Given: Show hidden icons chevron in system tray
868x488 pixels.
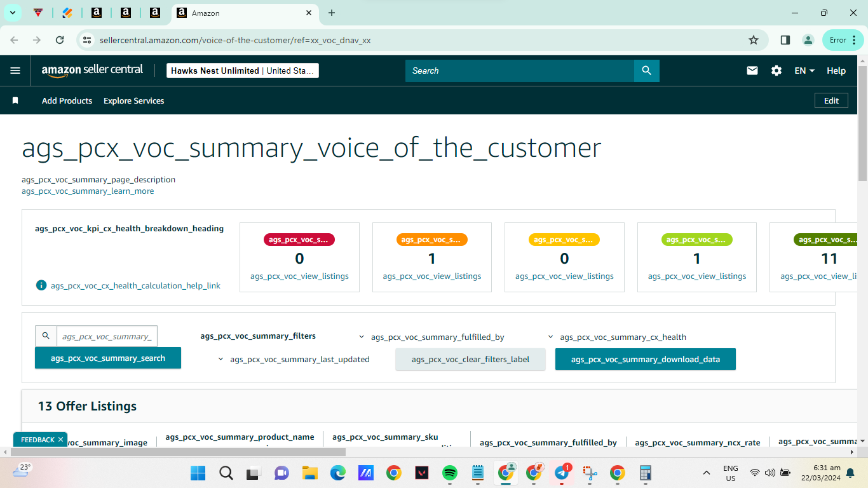Looking at the screenshot, I should click(x=707, y=473).
